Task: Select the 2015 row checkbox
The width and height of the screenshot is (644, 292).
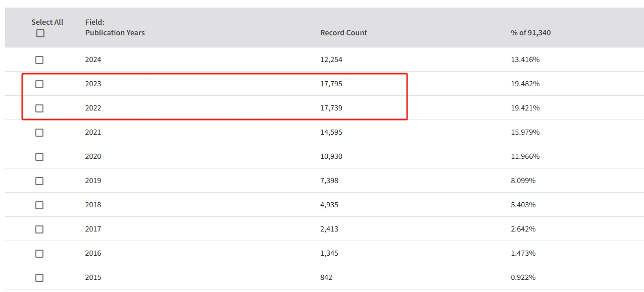Action: tap(39, 278)
